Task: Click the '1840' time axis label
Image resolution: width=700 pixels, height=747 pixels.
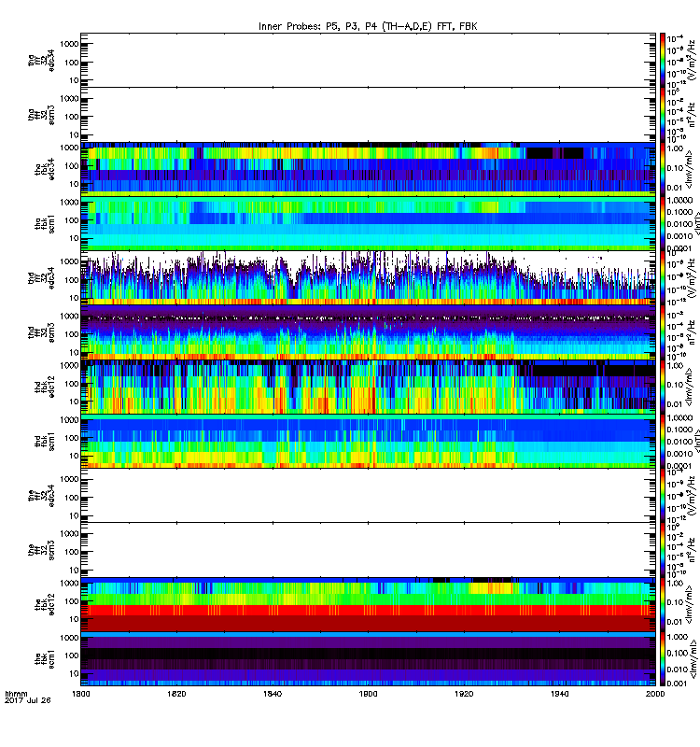Action: [273, 694]
